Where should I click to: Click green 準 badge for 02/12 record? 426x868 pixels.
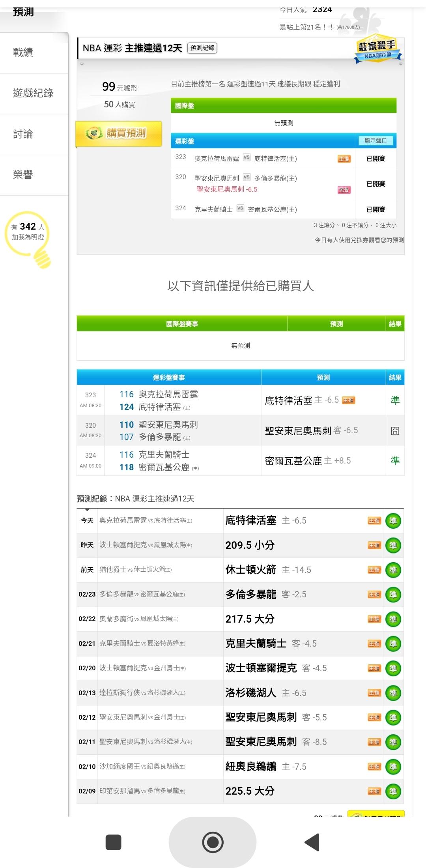point(393,717)
